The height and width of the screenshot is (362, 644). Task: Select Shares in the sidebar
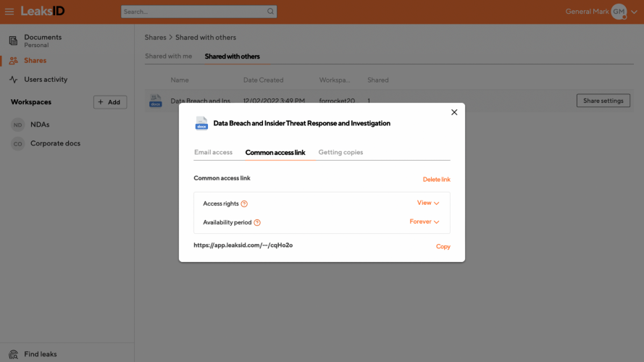(x=35, y=60)
